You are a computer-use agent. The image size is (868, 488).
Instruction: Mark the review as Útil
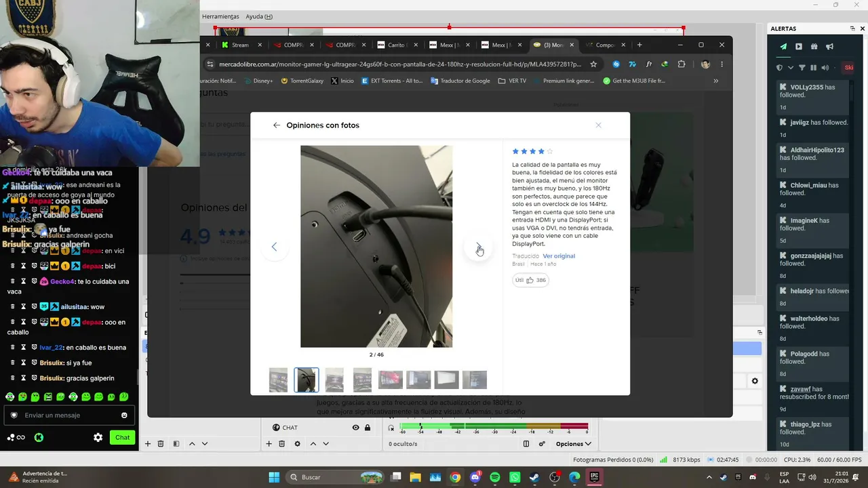[530, 280]
